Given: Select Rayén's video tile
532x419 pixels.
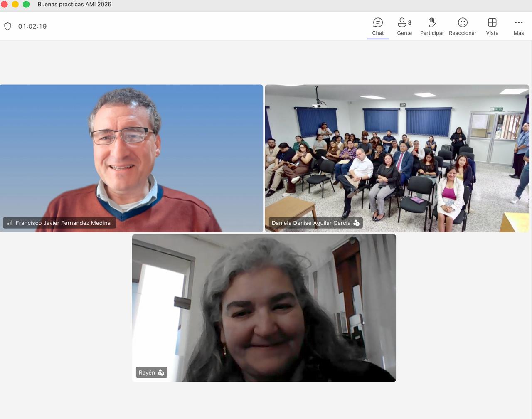Looking at the screenshot, I should click(264, 308).
